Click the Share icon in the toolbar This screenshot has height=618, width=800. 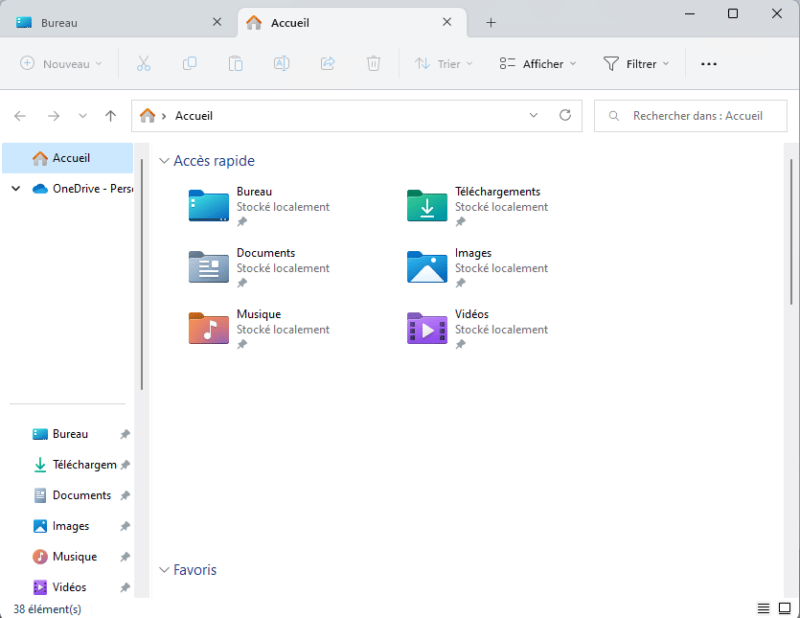(327, 63)
